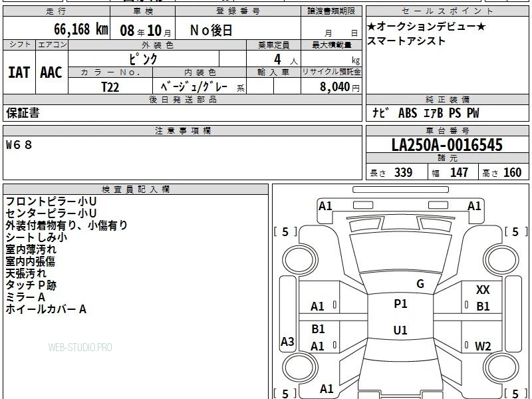Click the note タッチP跡
The height and width of the screenshot is (399, 532).
31,285
